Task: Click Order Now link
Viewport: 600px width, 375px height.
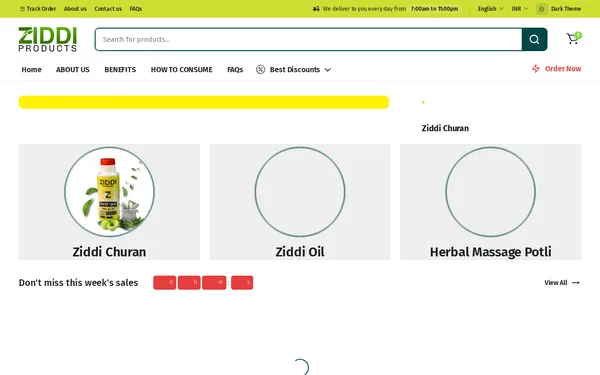Action: pyautogui.click(x=563, y=68)
